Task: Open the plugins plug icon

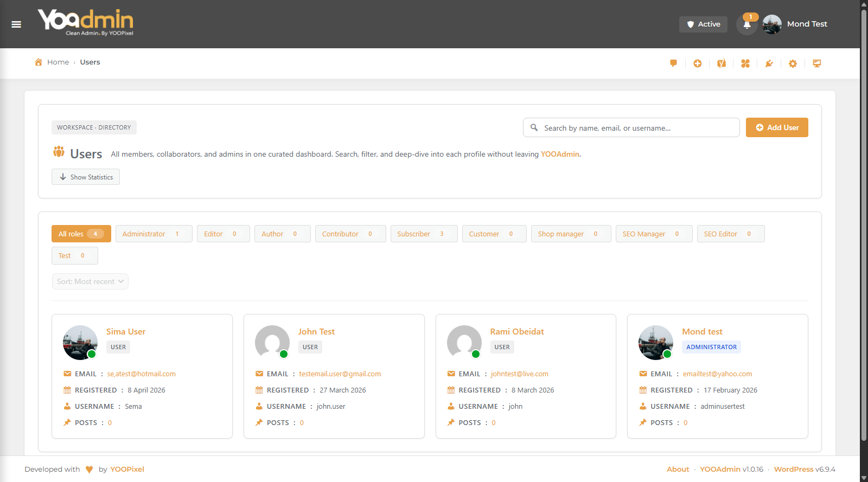Action: [x=769, y=63]
